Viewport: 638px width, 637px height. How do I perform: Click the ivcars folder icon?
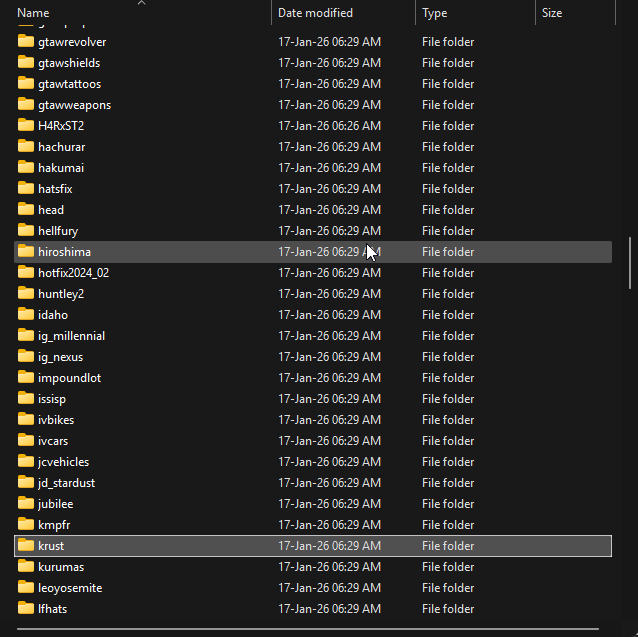(26, 441)
